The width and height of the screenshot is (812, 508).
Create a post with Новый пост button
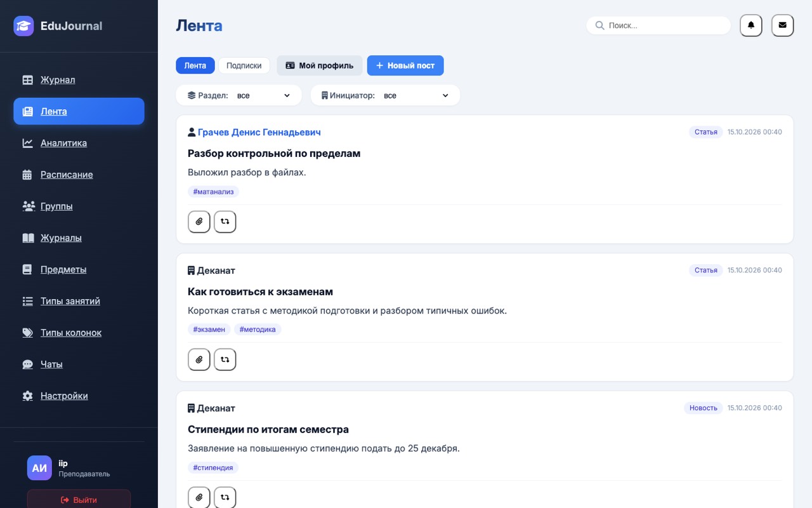coord(405,65)
